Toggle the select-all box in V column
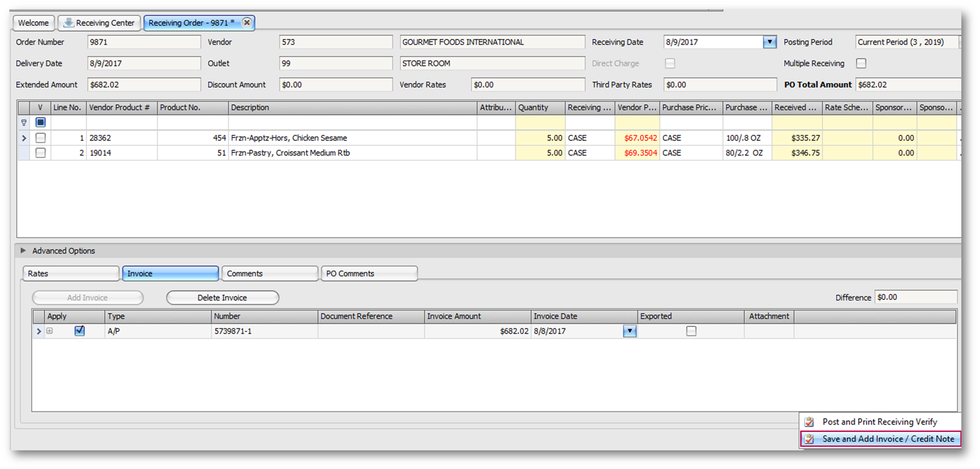The width and height of the screenshot is (980, 469). tap(40, 122)
